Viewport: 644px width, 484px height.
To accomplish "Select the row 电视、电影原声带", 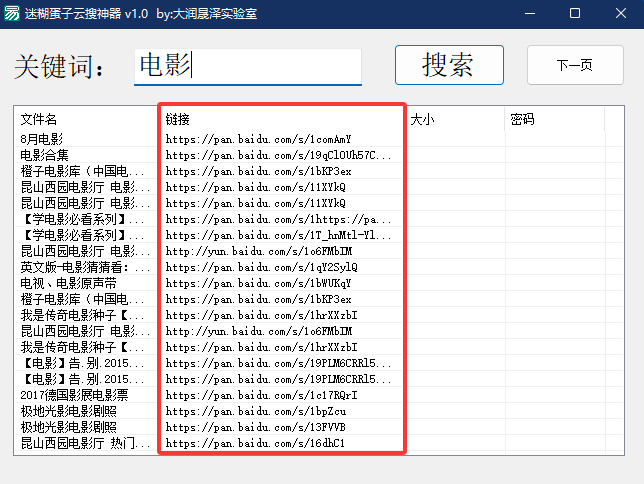I will [x=318, y=283].
